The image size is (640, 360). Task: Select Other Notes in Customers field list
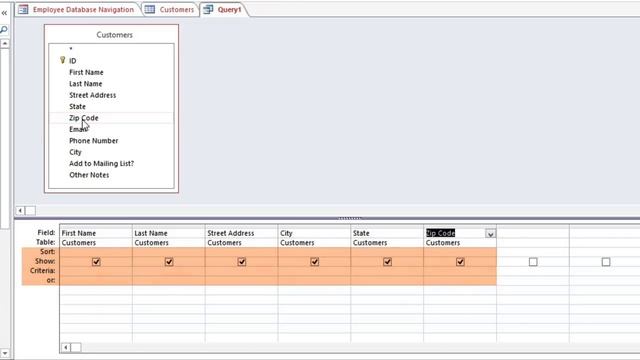(x=89, y=175)
